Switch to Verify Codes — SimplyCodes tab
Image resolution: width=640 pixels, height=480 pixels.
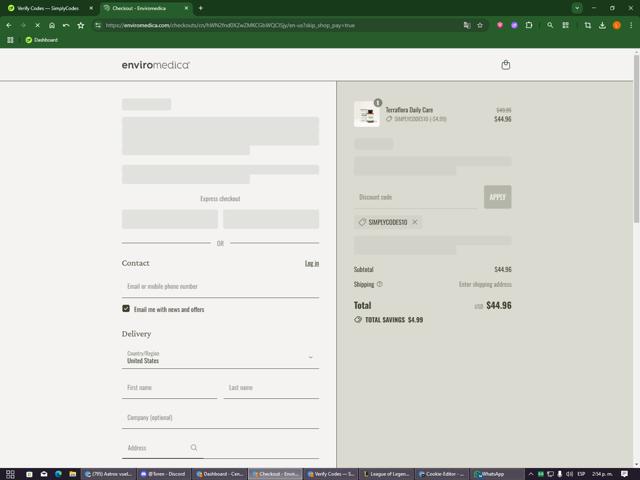pos(48,8)
